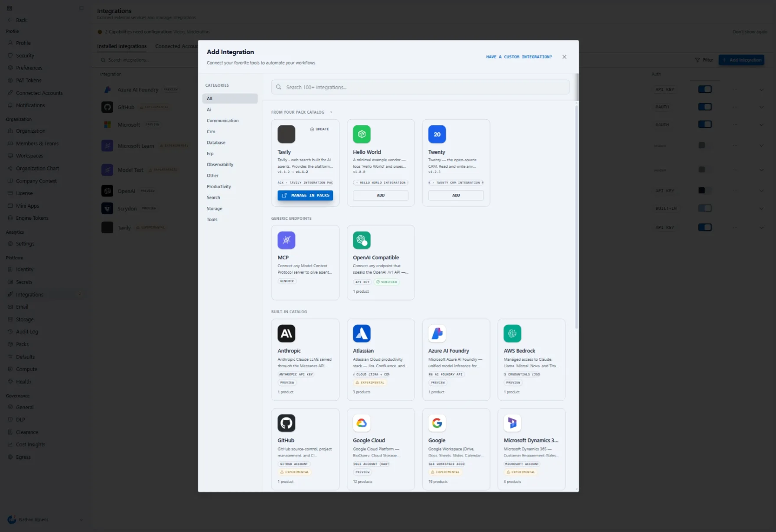This screenshot has height=532, width=776.
Task: Expand the Tavily row chevron
Action: tap(762, 228)
